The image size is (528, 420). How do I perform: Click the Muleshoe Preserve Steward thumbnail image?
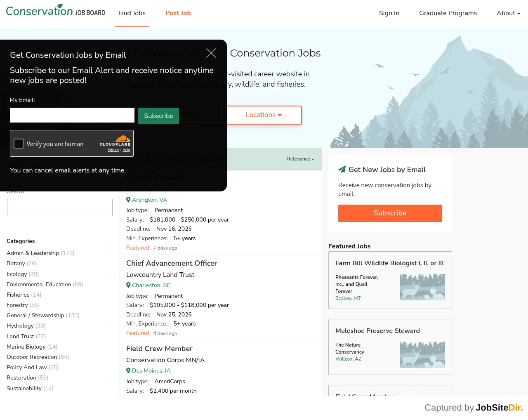[x=422, y=355]
